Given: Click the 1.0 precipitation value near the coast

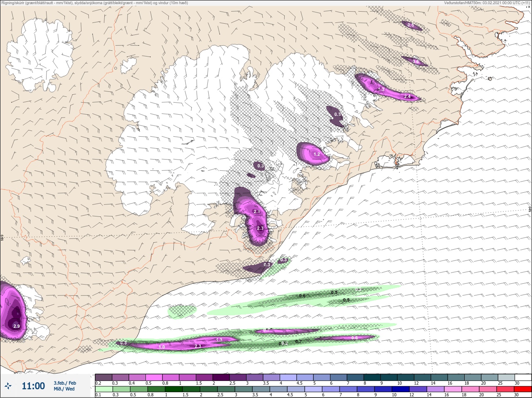Looking at the screenshot, I should 162,347.
